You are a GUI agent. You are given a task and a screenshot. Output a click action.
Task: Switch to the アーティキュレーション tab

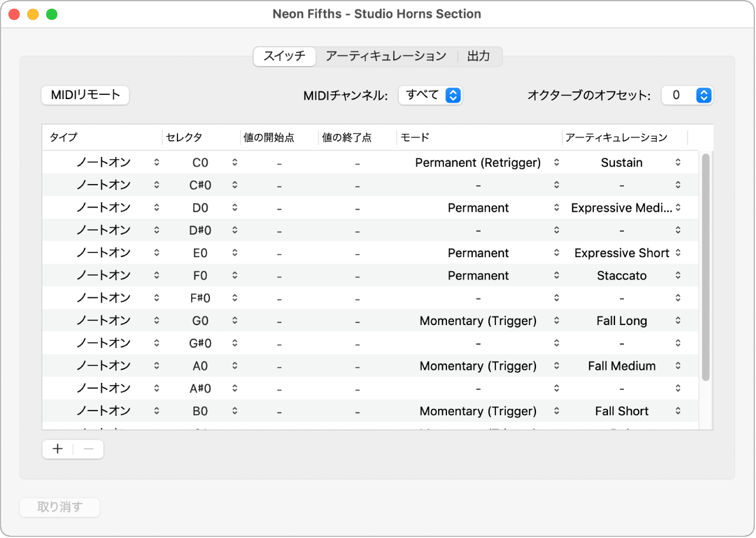tap(386, 56)
